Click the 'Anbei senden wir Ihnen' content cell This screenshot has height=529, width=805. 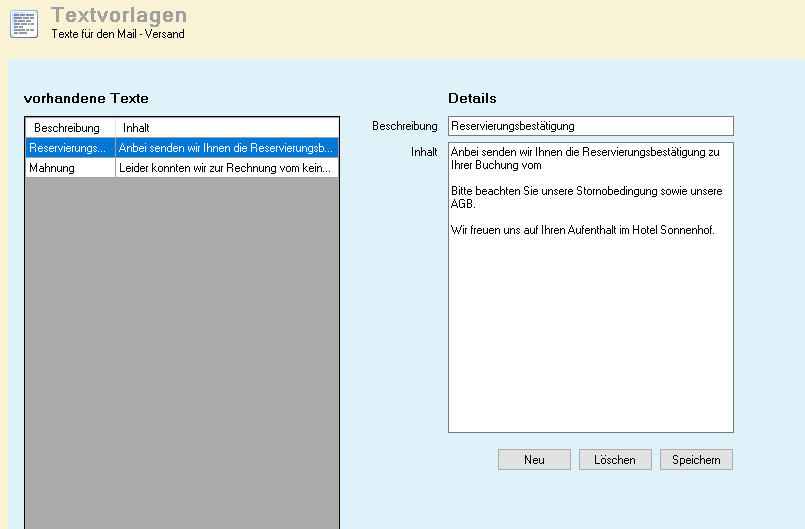pyautogui.click(x=226, y=148)
